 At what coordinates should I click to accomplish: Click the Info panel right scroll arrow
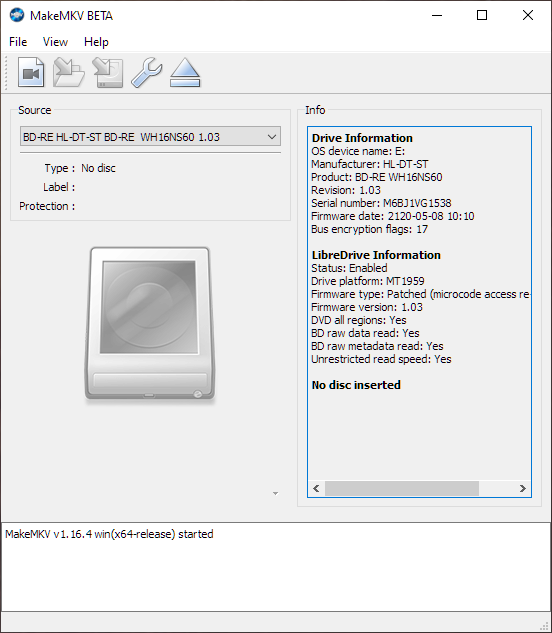pyautogui.click(x=523, y=488)
